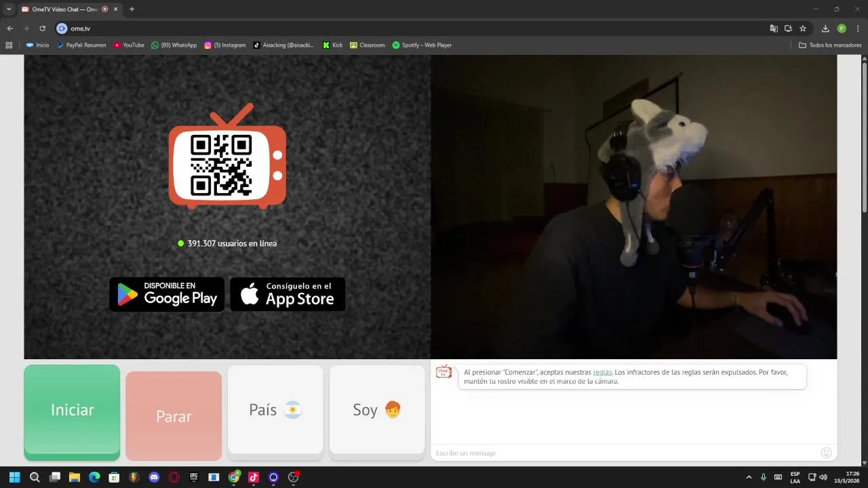This screenshot has height=488, width=868.
Task: Show hidden tray icons chevron
Action: click(x=749, y=477)
